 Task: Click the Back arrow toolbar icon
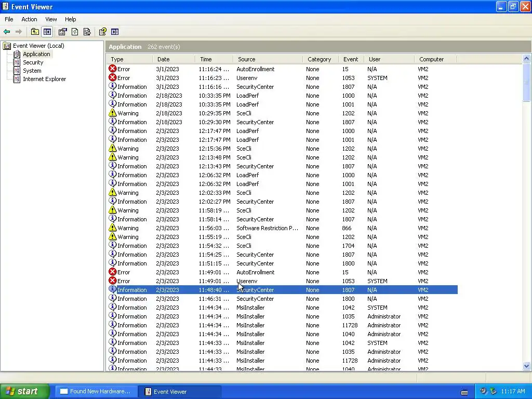pyautogui.click(x=7, y=32)
